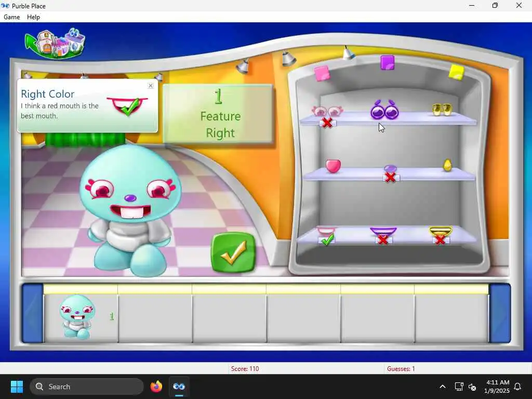Screen dimensions: 532x399
Task: Click the purple color block above the shelf
Action: pyautogui.click(x=388, y=63)
